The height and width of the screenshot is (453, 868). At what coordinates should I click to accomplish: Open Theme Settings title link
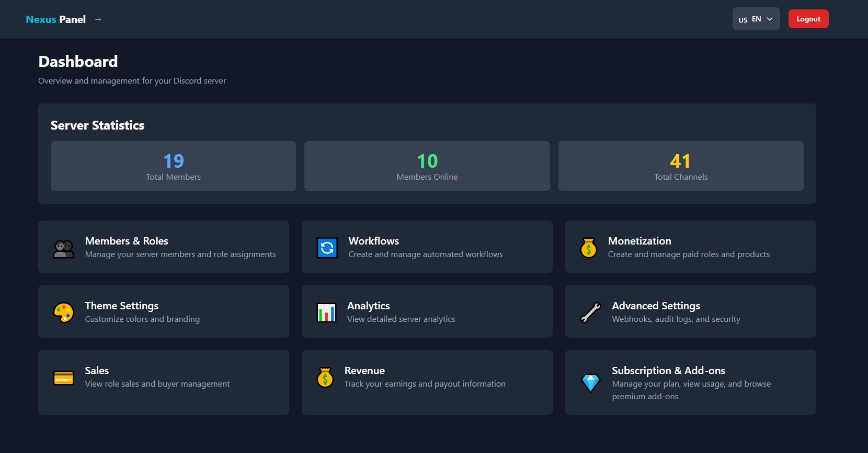[x=122, y=306]
